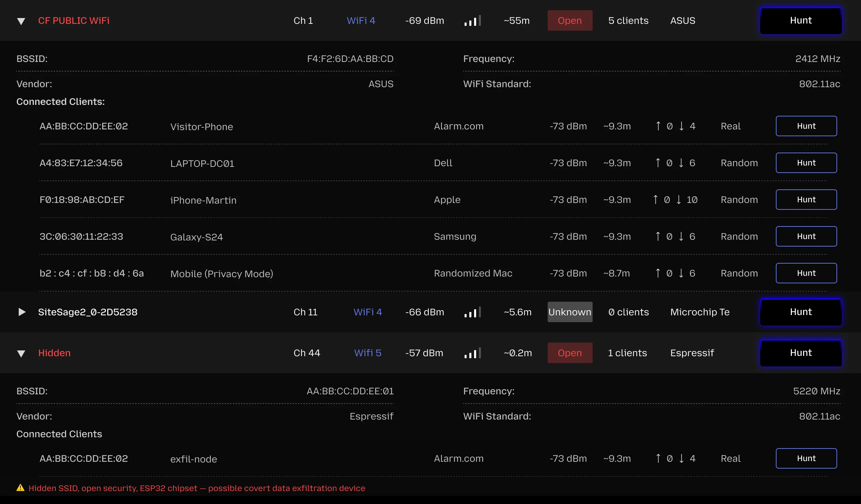This screenshot has height=504, width=861.
Task: Hunt the Hidden Espressif network
Action: (x=800, y=352)
